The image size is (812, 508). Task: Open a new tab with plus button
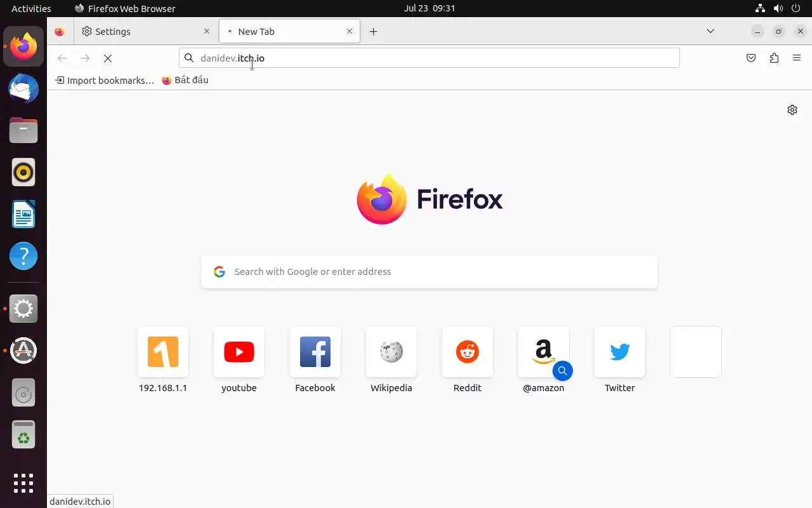[x=374, y=32]
